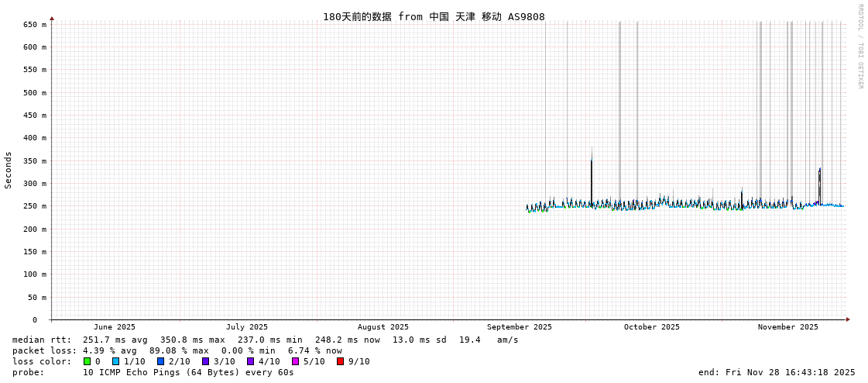
Task: Select the November 2025 axis label
Action: [787, 327]
